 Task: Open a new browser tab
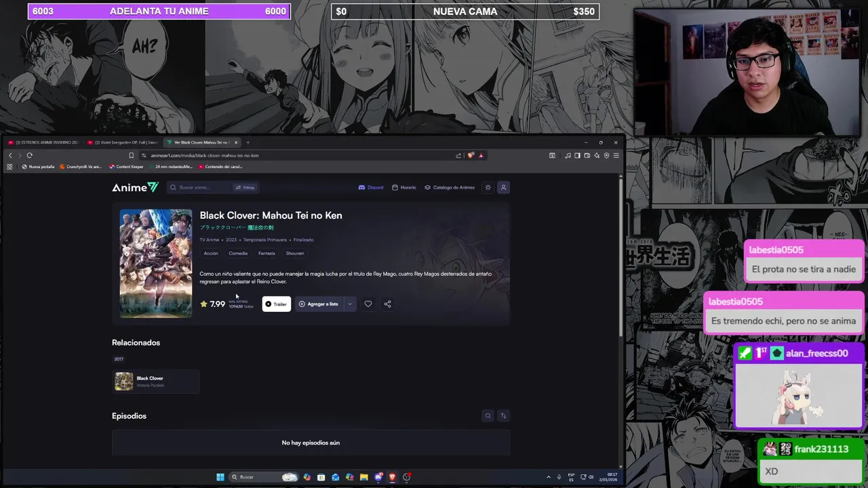pos(248,143)
